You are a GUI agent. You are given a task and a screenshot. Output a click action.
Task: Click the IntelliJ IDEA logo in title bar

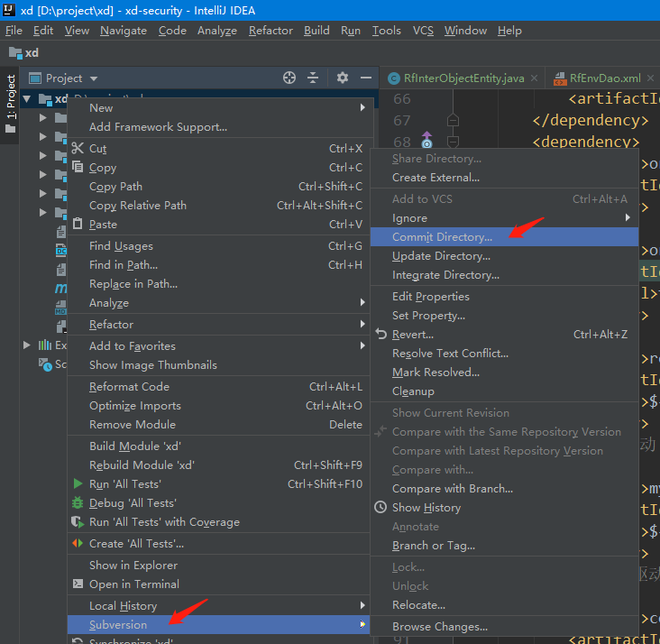(9, 9)
